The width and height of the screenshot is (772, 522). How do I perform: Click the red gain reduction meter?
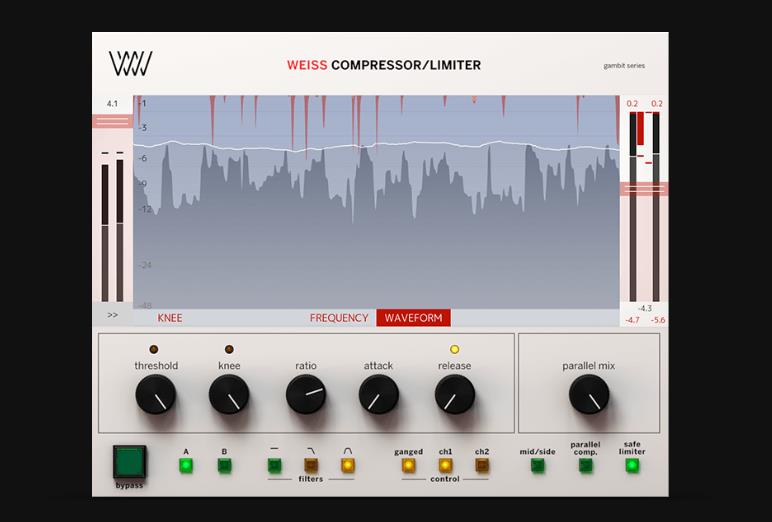point(640,129)
